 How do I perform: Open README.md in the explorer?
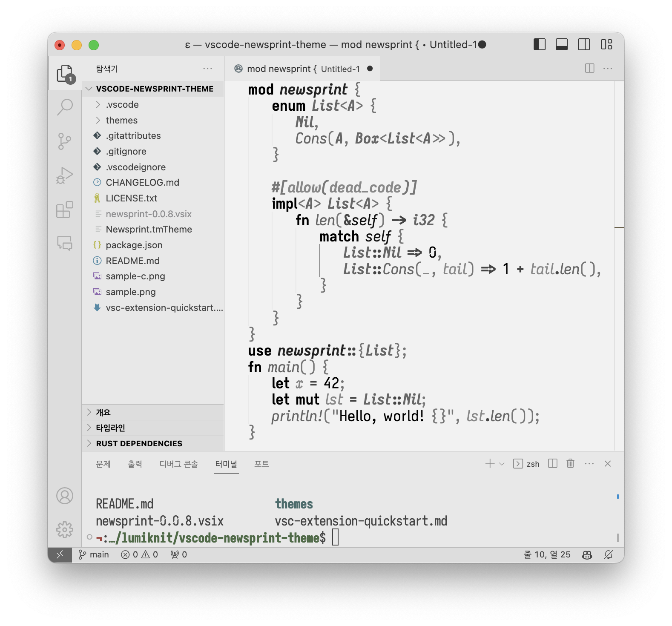(x=153, y=261)
